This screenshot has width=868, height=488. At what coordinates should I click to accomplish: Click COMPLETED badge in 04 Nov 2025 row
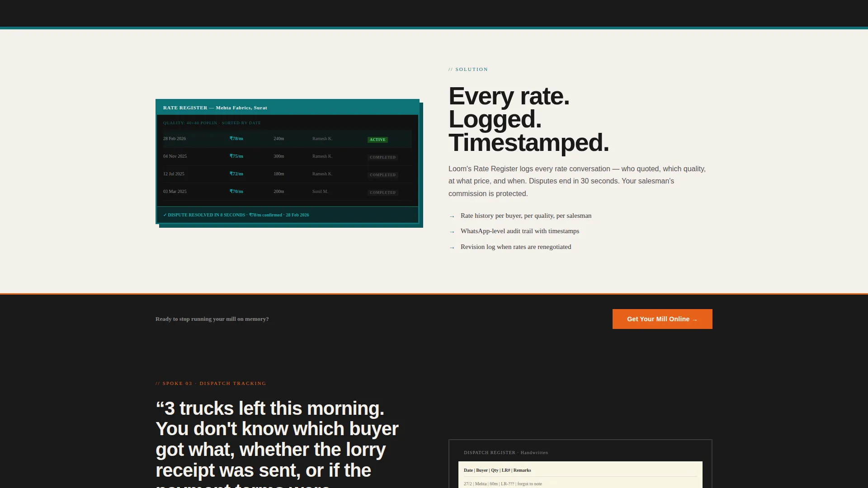[382, 157]
